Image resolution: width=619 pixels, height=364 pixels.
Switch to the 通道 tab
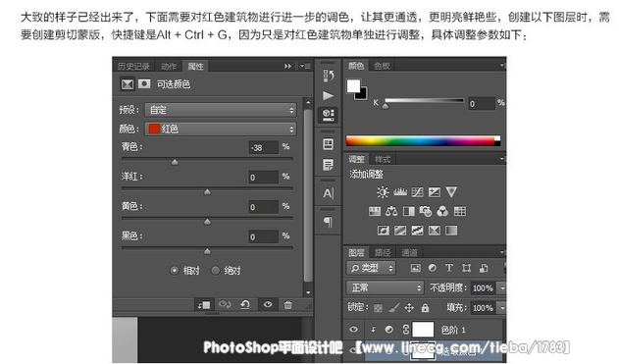tap(409, 252)
